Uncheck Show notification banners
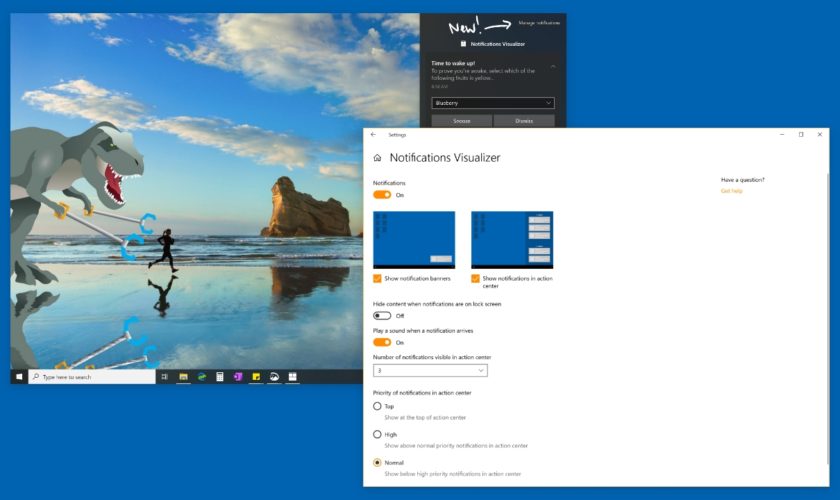Viewport: 840px width, 500px height. [x=378, y=278]
